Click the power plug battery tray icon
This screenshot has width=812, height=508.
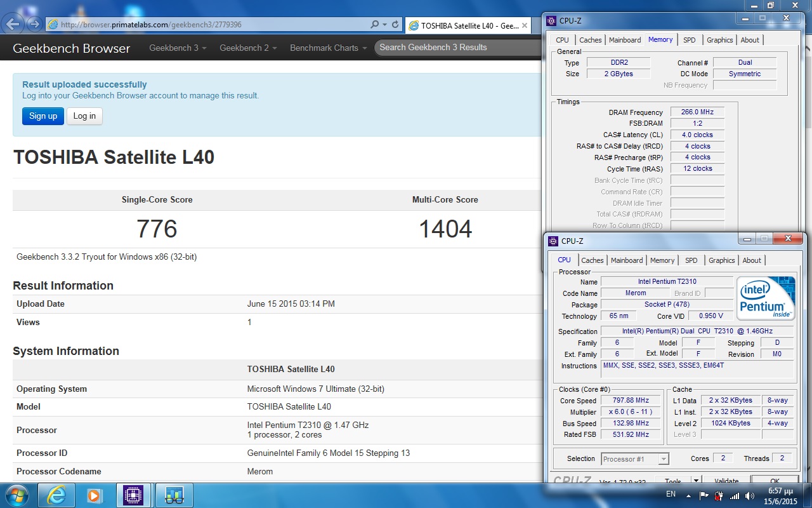click(719, 495)
